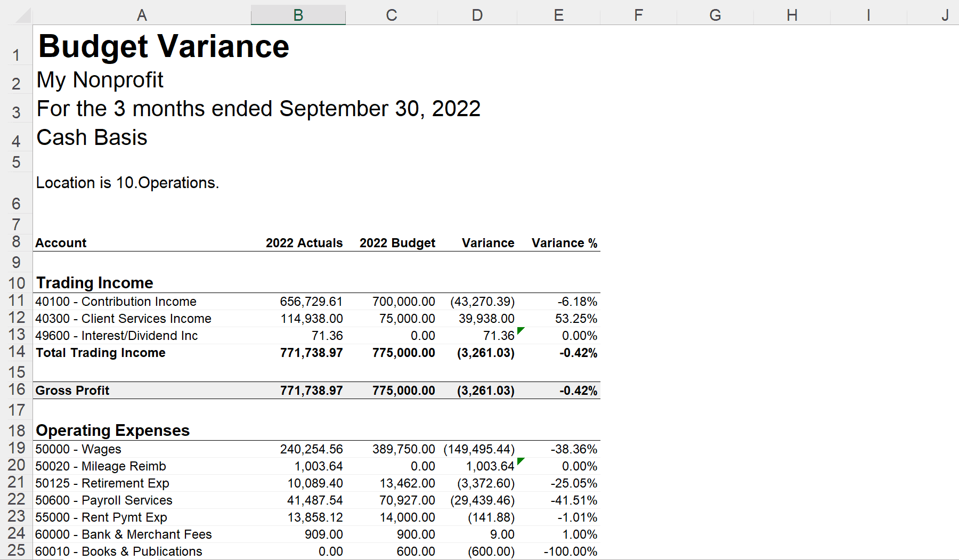Click the Account column heading cell
Screen dimensions: 959x560
point(61,243)
